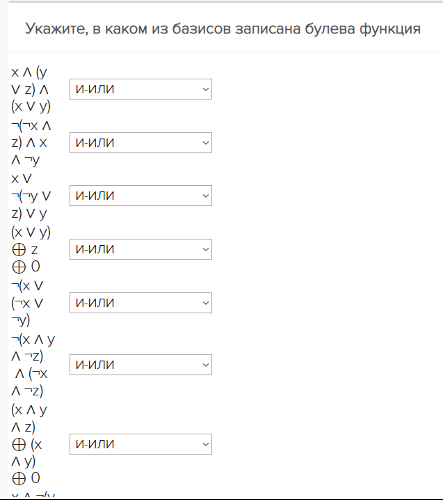Viewport: 443px width, 504px height.
Task: Open the dropdown next to ¬(x ∨ (¬x ∨ ¬y)
Action: pyautogui.click(x=140, y=303)
